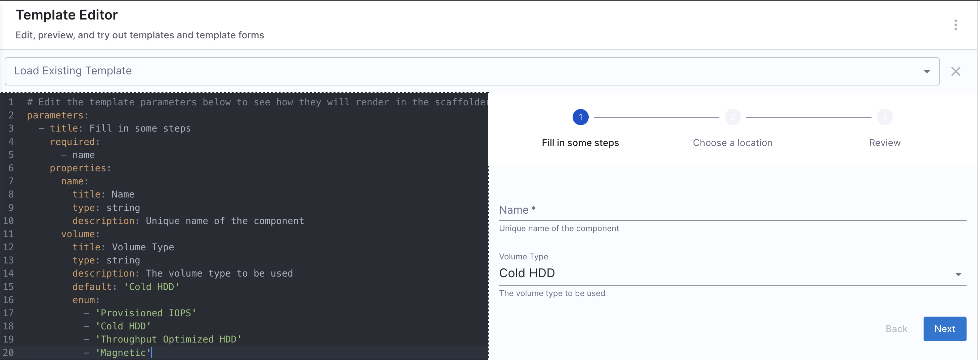Click line number 11 in editor gutter
The image size is (980, 360).
coord(8,234)
